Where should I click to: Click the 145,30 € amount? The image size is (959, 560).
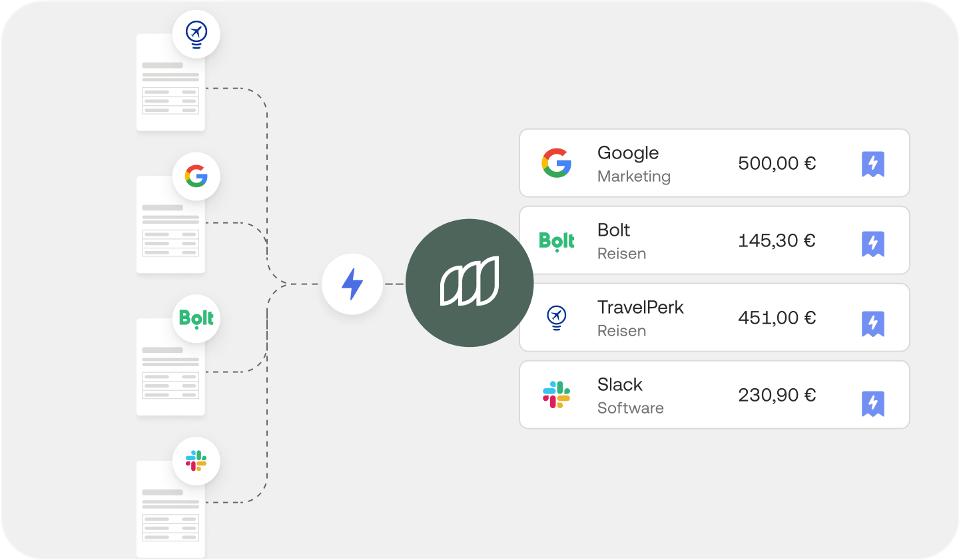[x=777, y=240]
